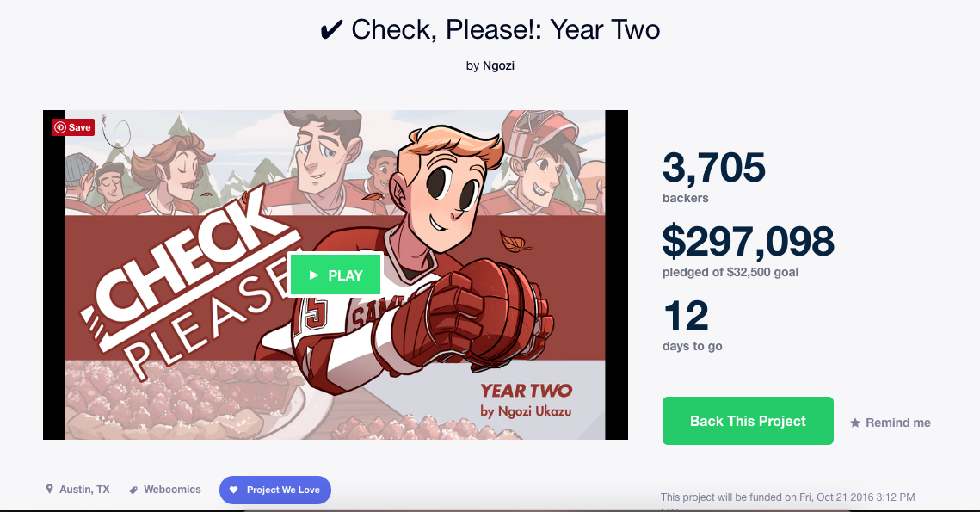
Task: Click the checkmark icon in the title
Action: [x=330, y=30]
